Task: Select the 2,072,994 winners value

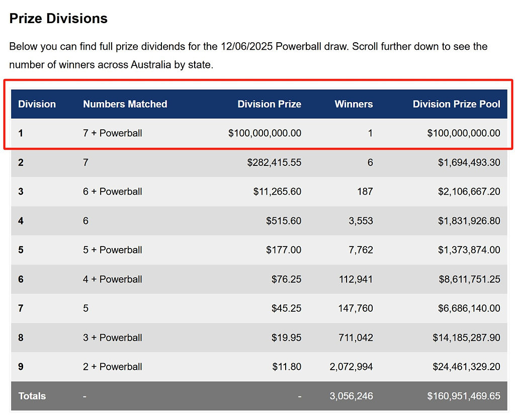Action: (x=351, y=367)
